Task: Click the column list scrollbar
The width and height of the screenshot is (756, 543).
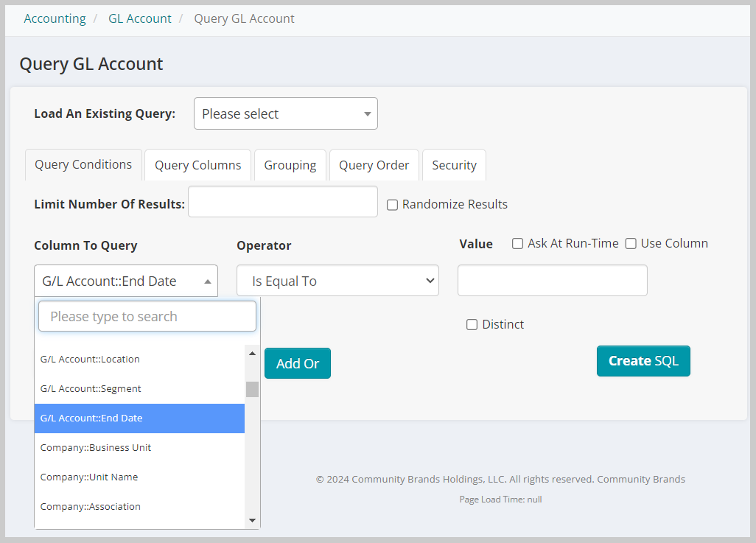Action: [252, 389]
